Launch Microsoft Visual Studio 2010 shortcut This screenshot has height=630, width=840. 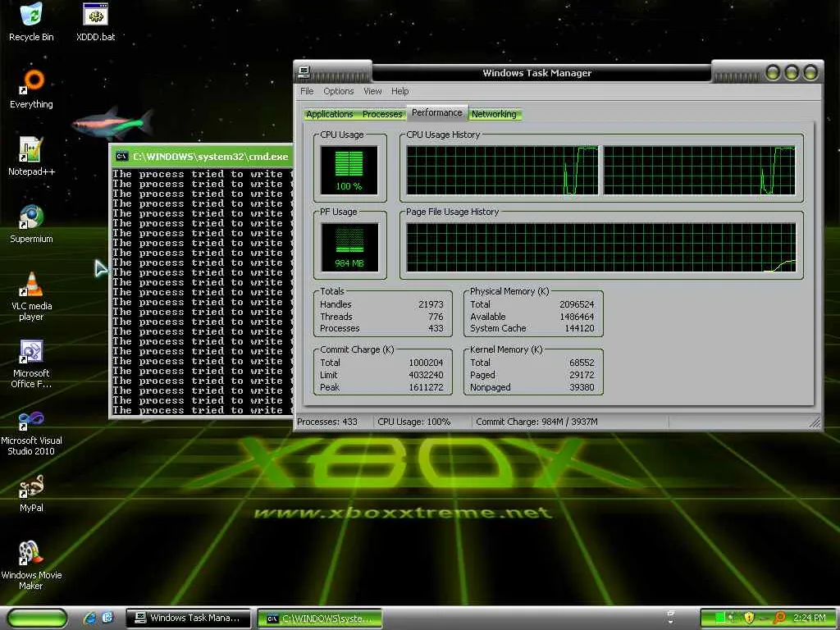(x=31, y=431)
